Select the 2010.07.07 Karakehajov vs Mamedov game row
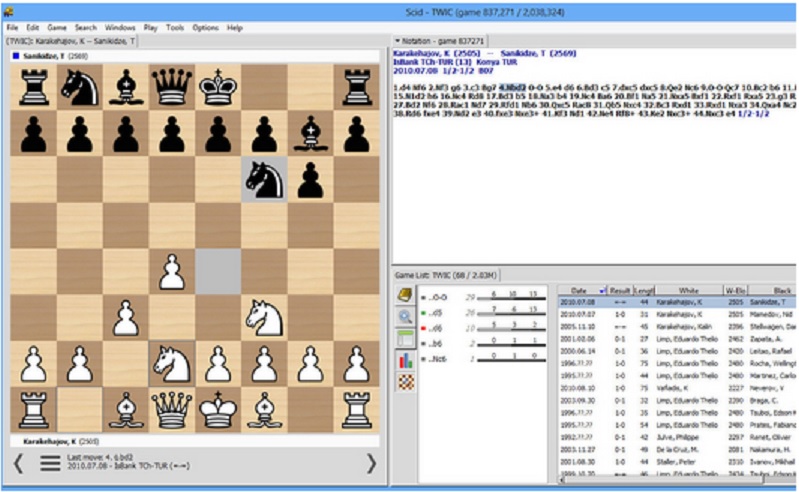Image resolution: width=799 pixels, height=492 pixels. [677, 314]
